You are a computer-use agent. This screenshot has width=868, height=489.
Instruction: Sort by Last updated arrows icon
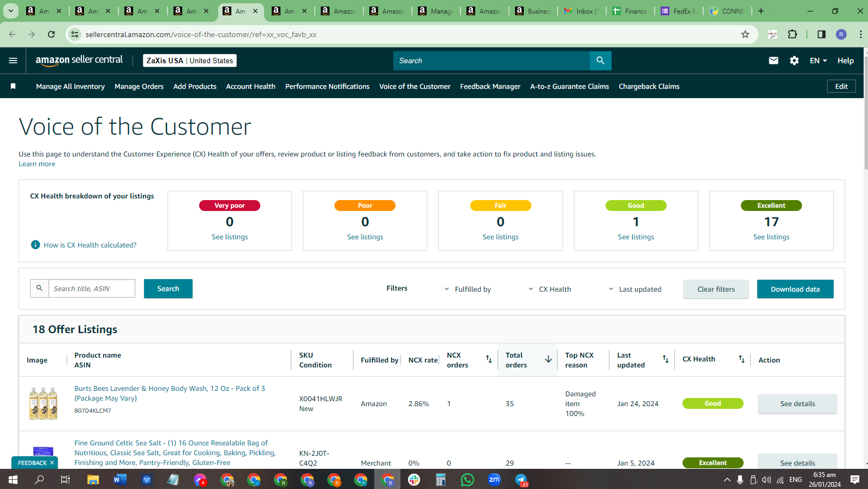pyautogui.click(x=666, y=359)
